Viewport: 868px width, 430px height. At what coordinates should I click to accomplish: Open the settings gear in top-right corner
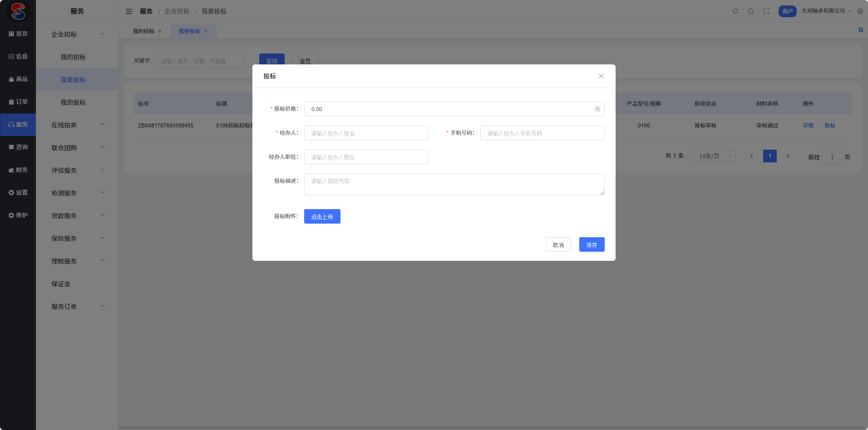click(x=860, y=11)
